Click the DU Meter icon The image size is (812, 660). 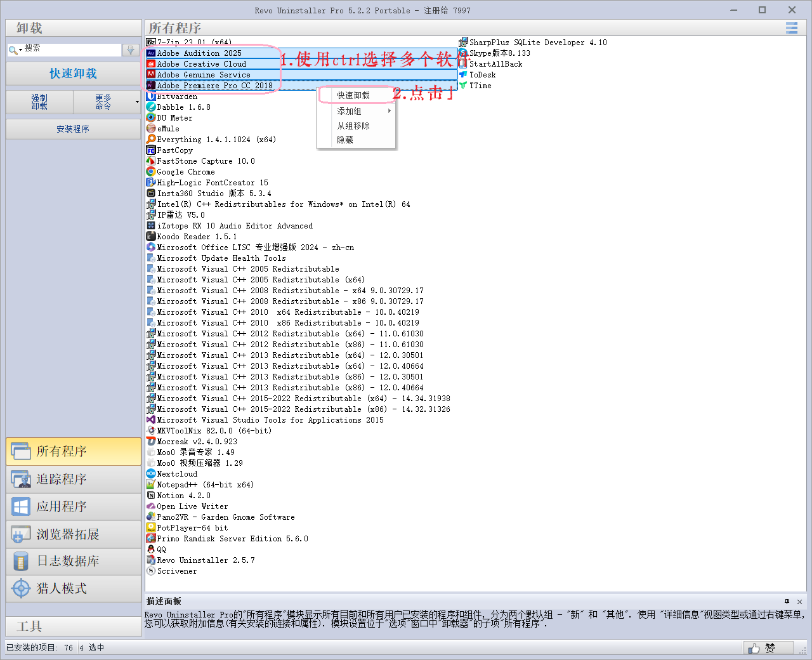151,118
